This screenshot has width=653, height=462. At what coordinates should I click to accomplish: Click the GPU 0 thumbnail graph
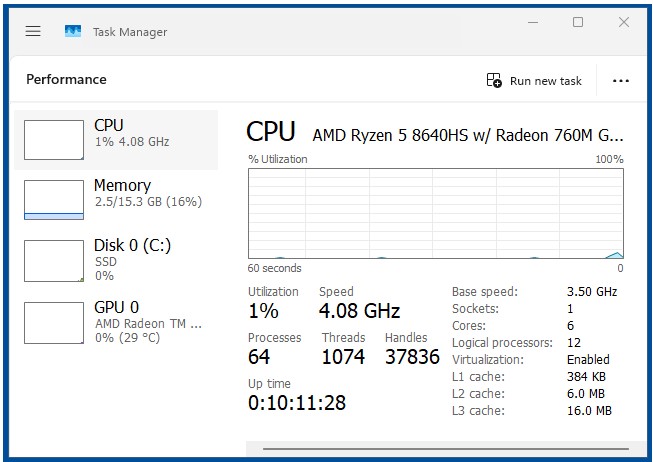pos(54,322)
